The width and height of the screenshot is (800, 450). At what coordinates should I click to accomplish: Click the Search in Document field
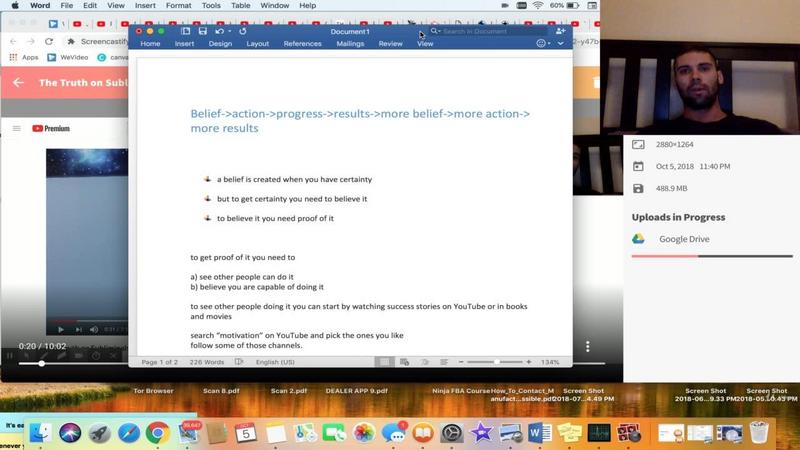click(x=487, y=31)
